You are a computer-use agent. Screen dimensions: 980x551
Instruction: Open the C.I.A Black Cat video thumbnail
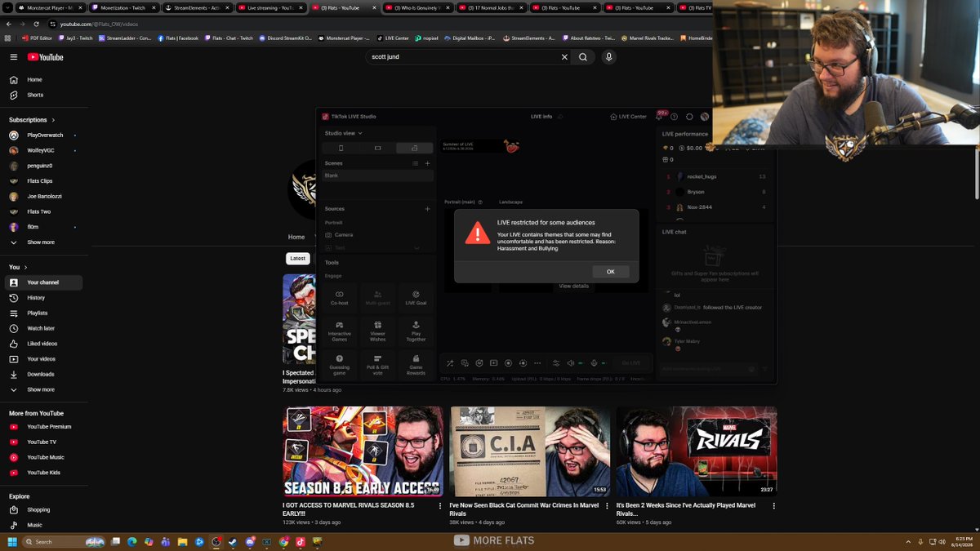(529, 451)
